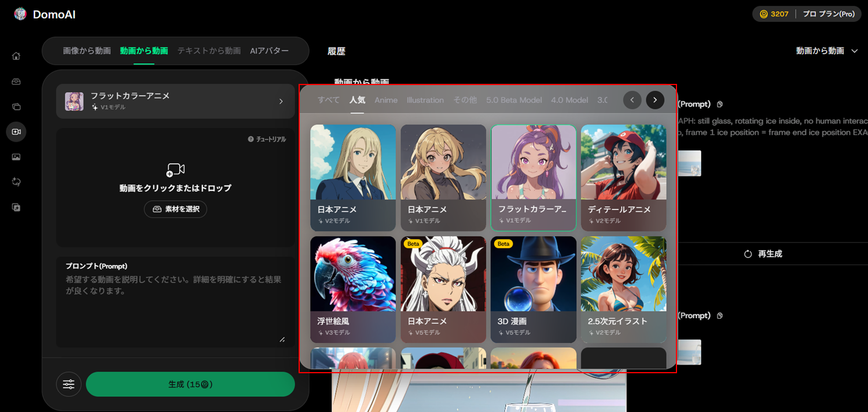Open the Home icon in the sidebar

[16, 56]
